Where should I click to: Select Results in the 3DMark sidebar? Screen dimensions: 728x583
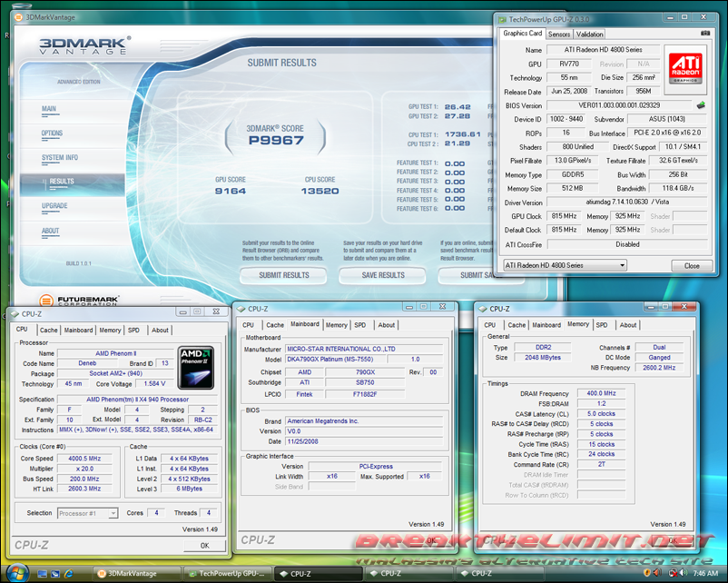click(73, 184)
